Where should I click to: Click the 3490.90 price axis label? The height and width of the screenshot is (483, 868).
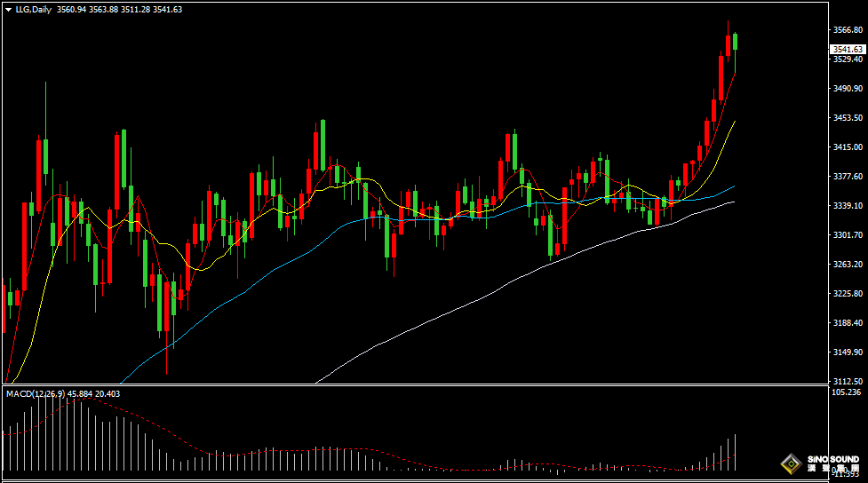(846, 88)
